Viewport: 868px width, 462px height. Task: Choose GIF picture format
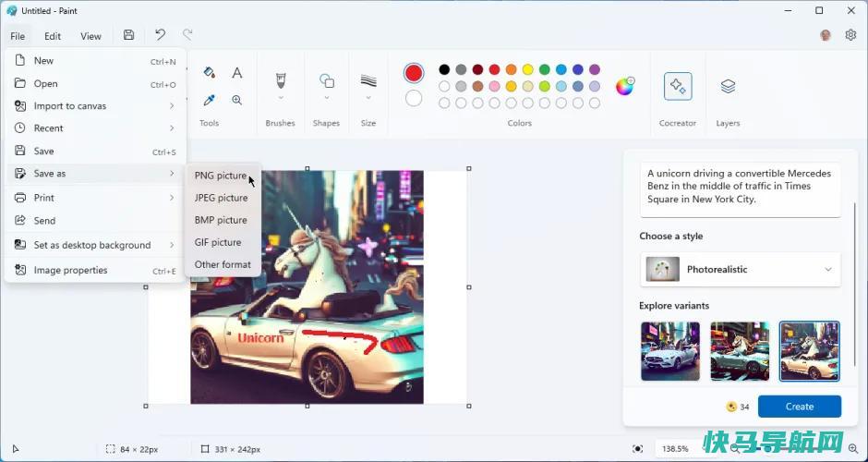pos(223,242)
